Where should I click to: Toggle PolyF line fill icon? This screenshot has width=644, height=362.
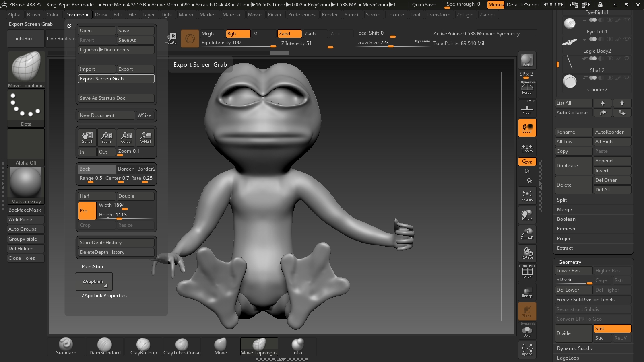[x=527, y=272]
